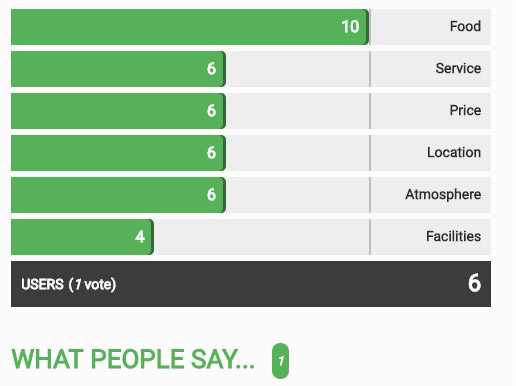Select the WHAT PEOPLE SAY heading

pos(133,359)
